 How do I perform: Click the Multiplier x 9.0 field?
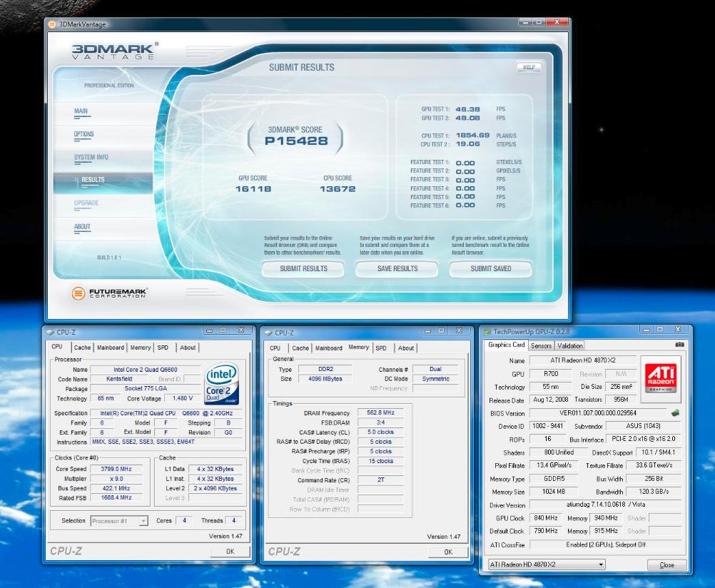coord(116,479)
